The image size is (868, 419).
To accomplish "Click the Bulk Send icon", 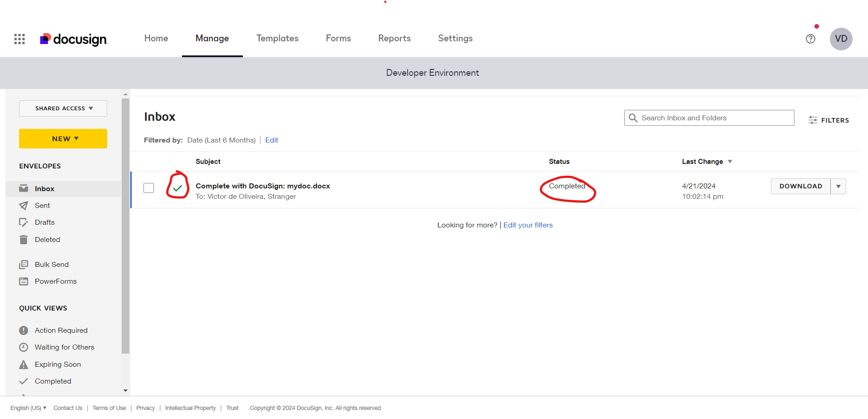I will pos(24,265).
